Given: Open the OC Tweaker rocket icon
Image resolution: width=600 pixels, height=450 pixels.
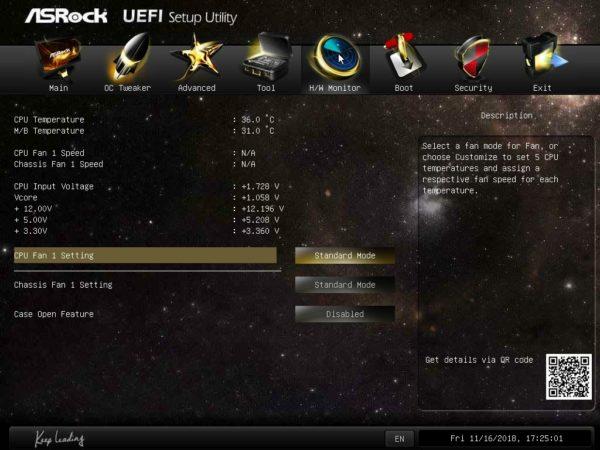Looking at the screenshot, I should point(130,57).
